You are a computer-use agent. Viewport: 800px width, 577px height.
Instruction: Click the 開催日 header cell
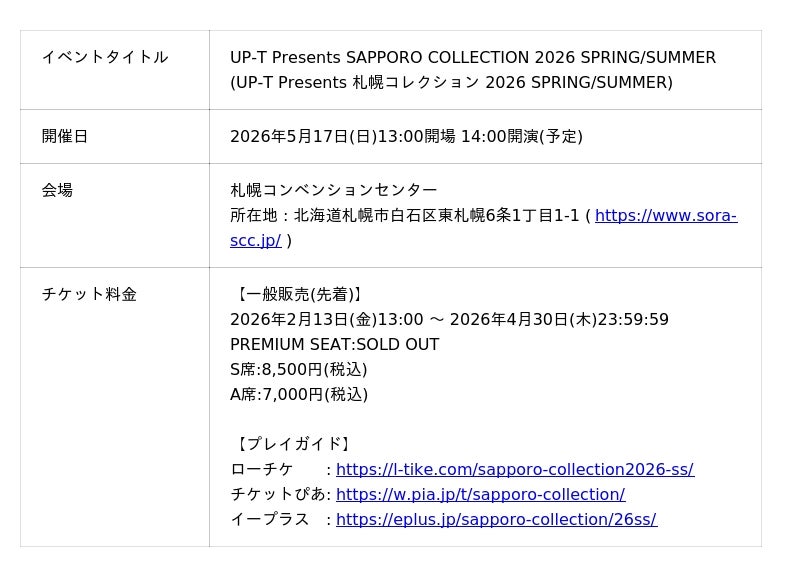(65, 136)
